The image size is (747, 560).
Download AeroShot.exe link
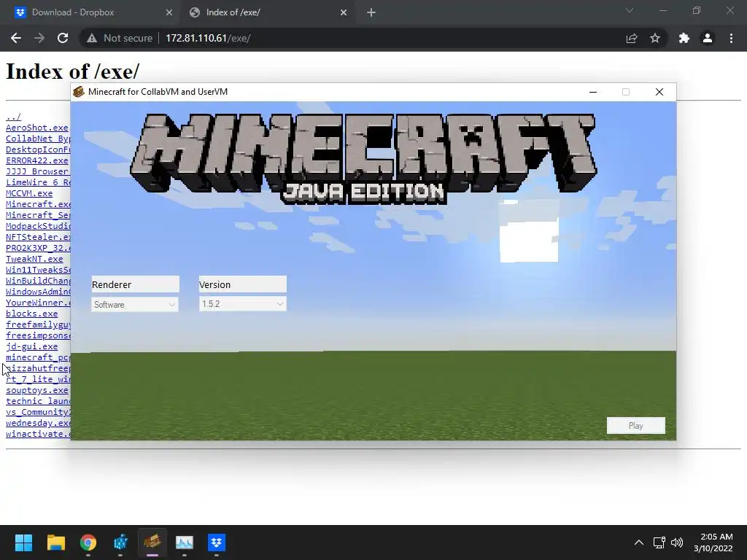tap(37, 128)
